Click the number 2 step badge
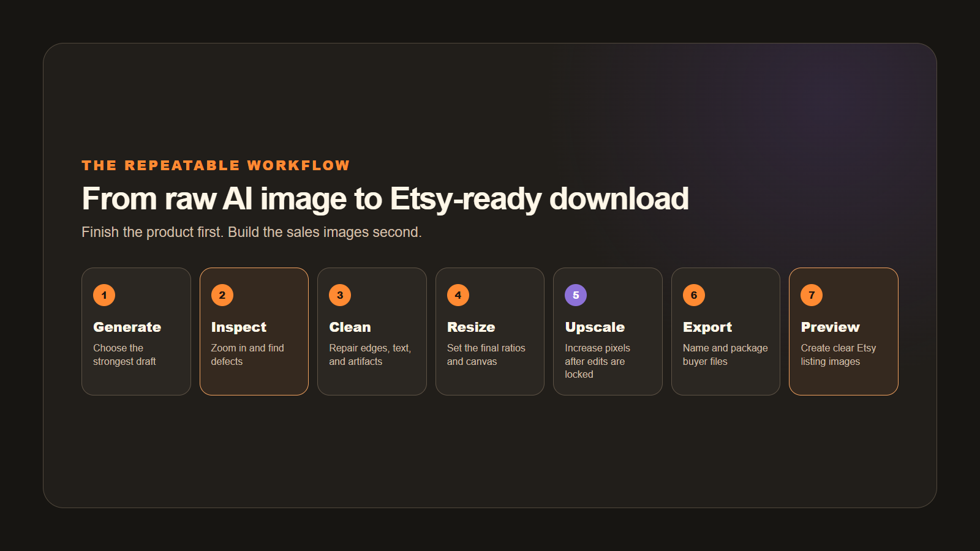This screenshot has height=551, width=980. [222, 295]
